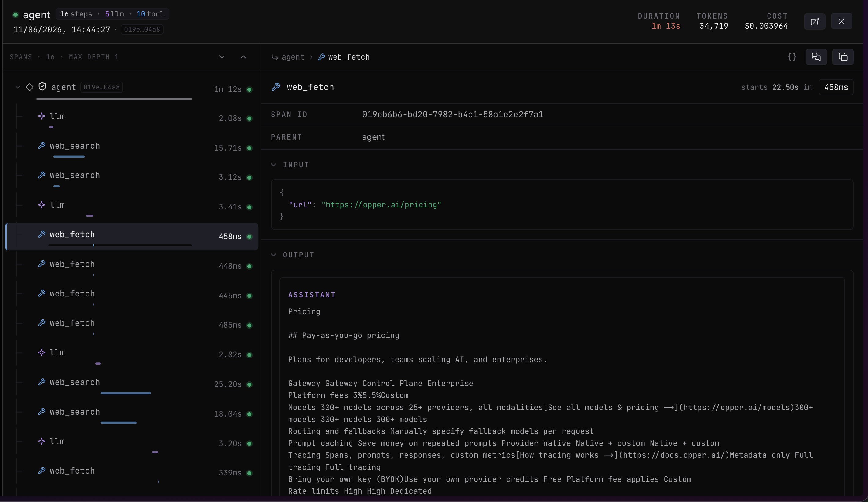
Task: Click the wrench icon in breadcrumb
Action: click(x=321, y=57)
